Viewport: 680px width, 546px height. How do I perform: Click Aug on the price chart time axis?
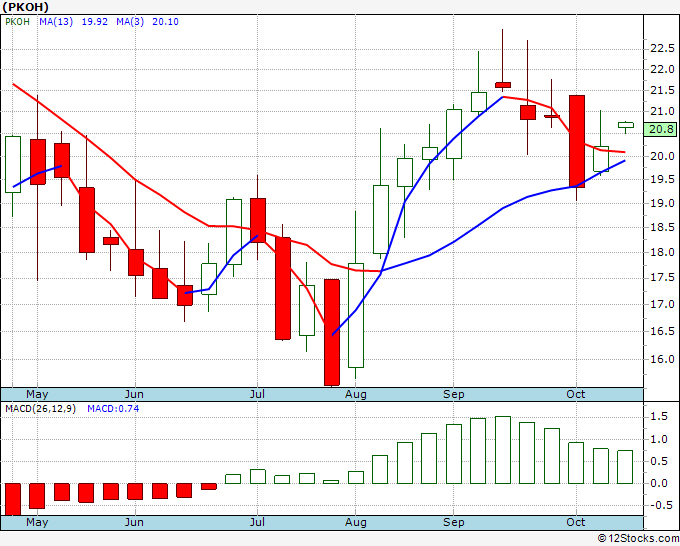[x=356, y=394]
